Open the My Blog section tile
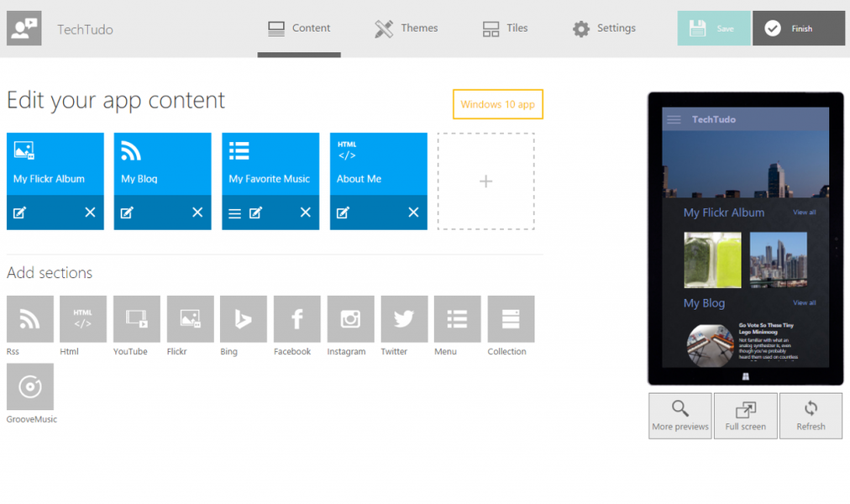Screen dimensions: 850x504 pyautogui.click(x=163, y=164)
